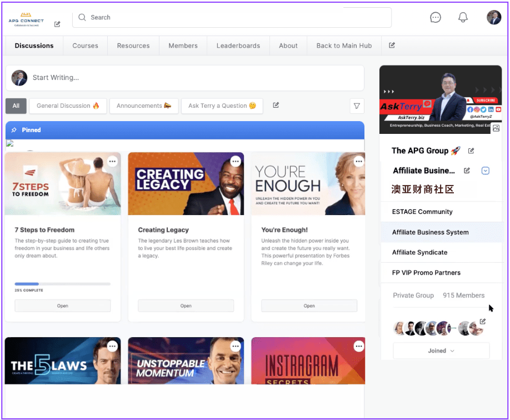Change the group banner image icon
510x420 pixels.
click(496, 128)
